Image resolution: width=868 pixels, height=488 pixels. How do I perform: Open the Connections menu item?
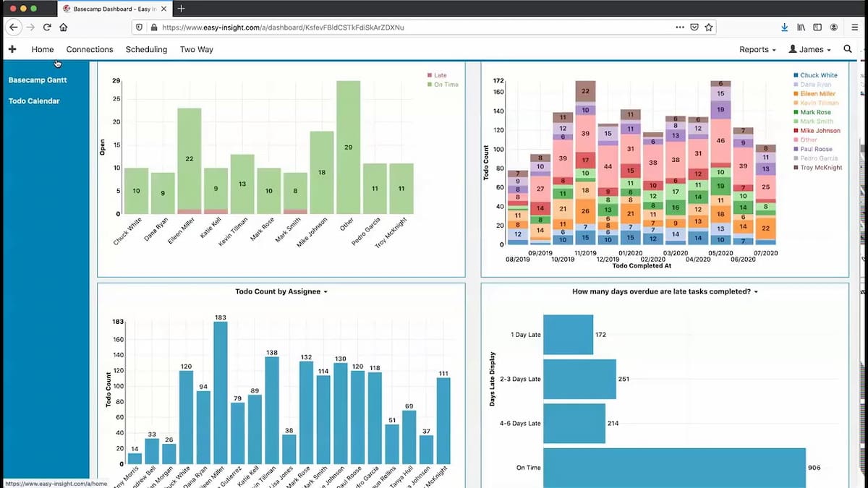tap(90, 49)
